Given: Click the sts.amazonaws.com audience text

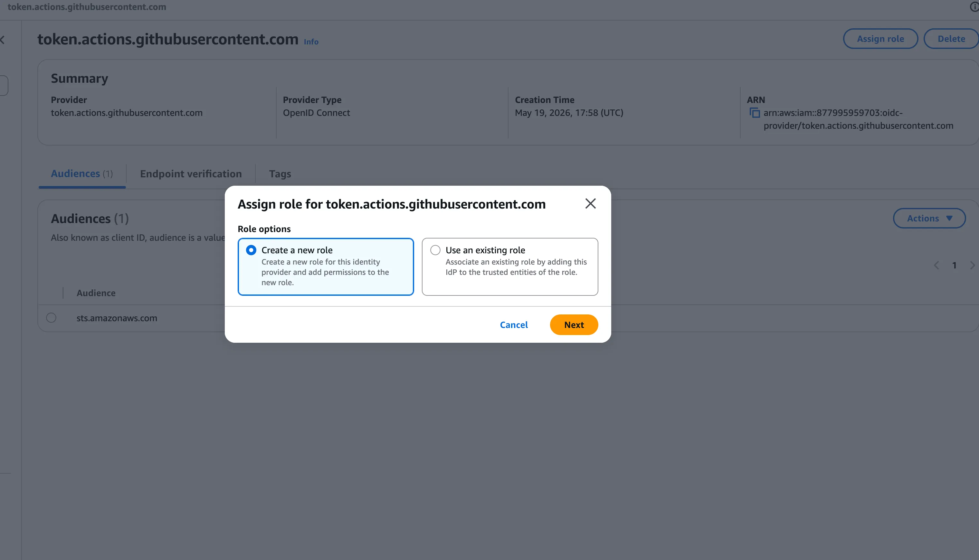Looking at the screenshot, I should [117, 318].
